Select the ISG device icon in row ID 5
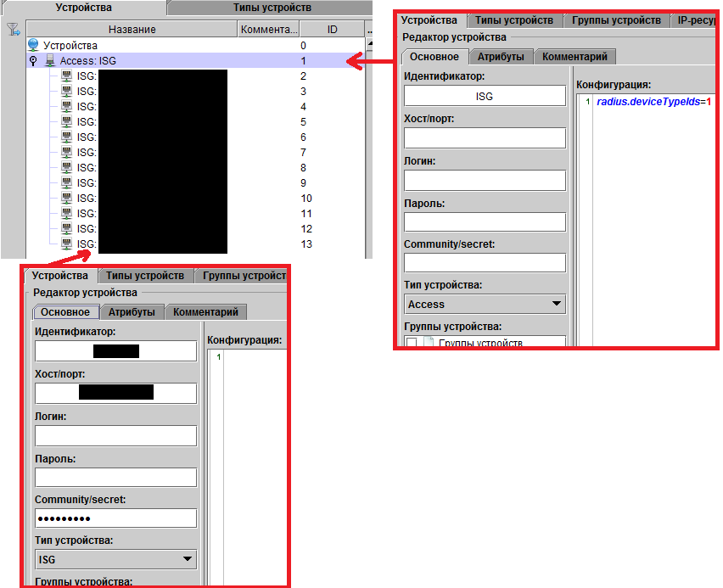The image size is (723, 588). pos(67,121)
